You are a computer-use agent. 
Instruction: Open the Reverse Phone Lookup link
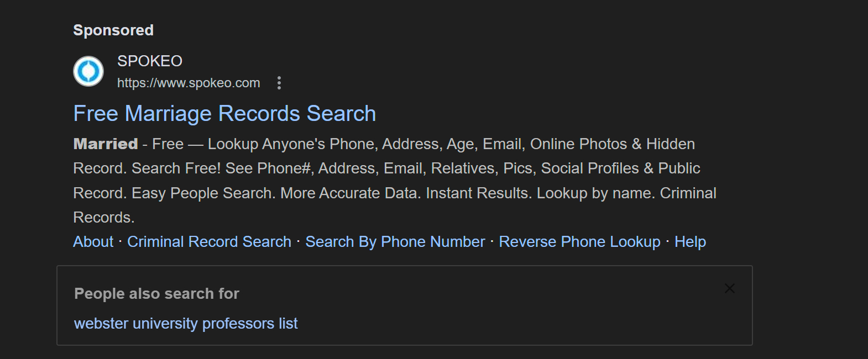[580, 241]
